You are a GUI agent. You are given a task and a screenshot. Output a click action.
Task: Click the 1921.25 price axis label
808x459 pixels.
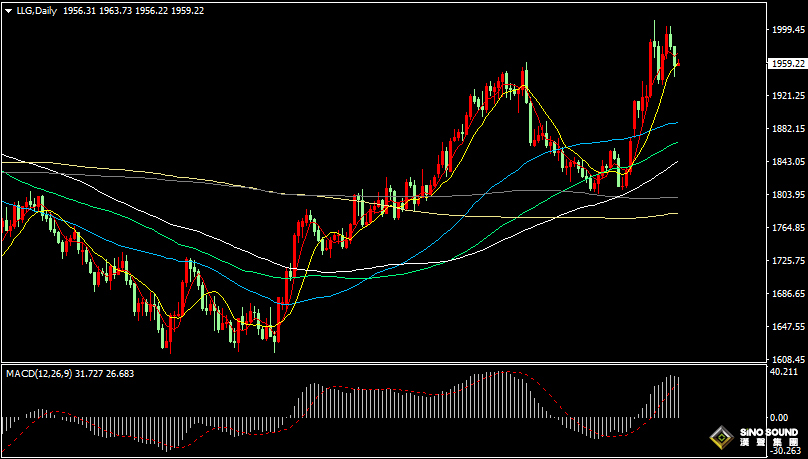click(788, 96)
